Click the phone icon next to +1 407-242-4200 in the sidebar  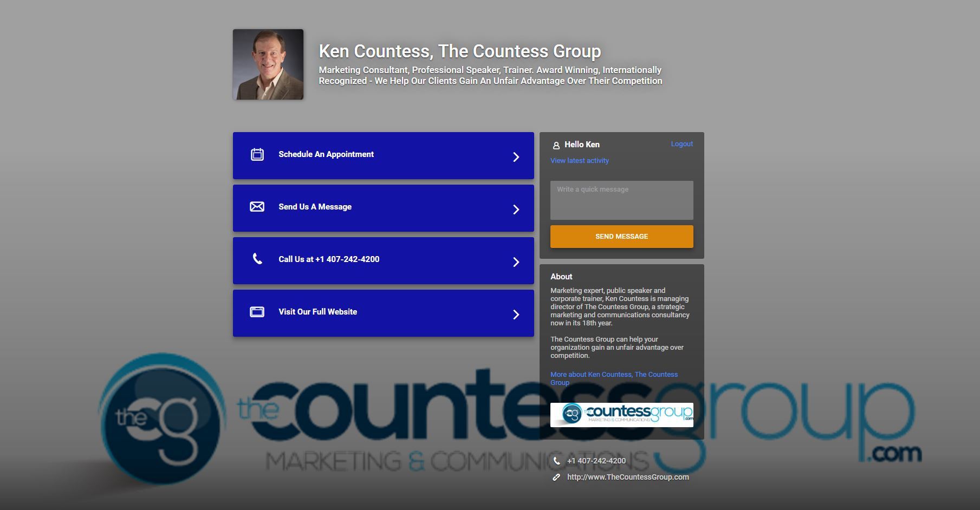[556, 461]
